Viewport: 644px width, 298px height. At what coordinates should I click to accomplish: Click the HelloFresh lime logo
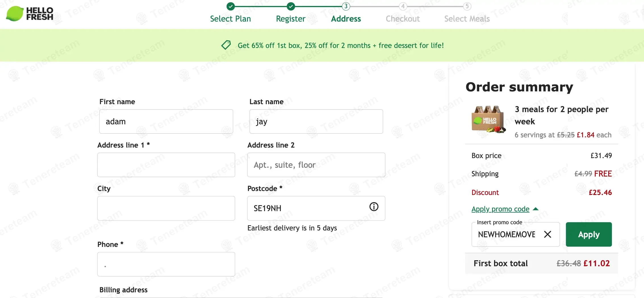15,14
